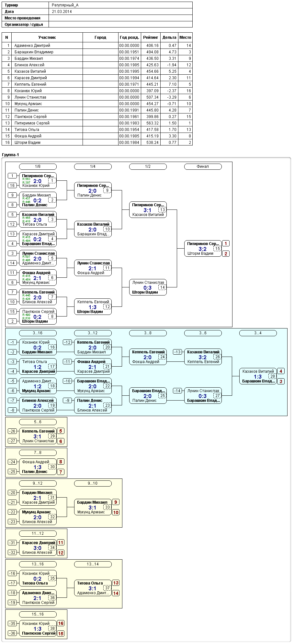This screenshot has height=644, width=294.
Task: Click the date value 21.03.2014
Action: click(x=62, y=12)
